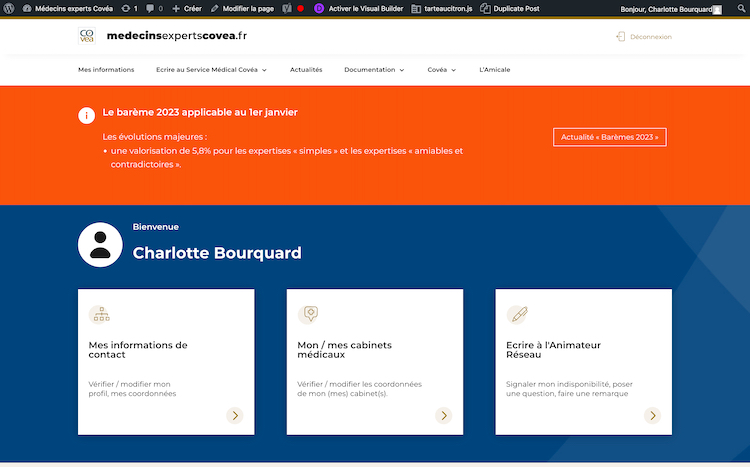The image size is (750, 467).
Task: Click the arrow on Mes informations de contact card
Action: tap(235, 415)
